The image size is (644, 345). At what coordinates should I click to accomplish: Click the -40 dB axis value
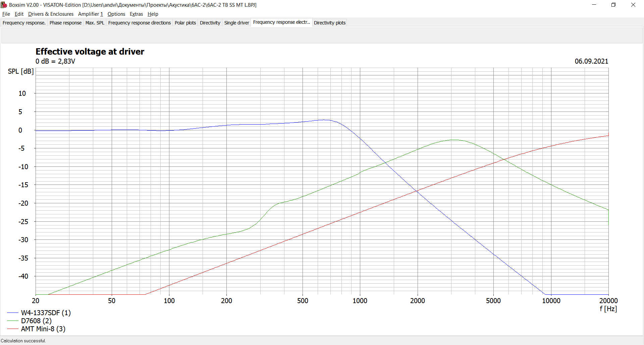click(x=23, y=276)
